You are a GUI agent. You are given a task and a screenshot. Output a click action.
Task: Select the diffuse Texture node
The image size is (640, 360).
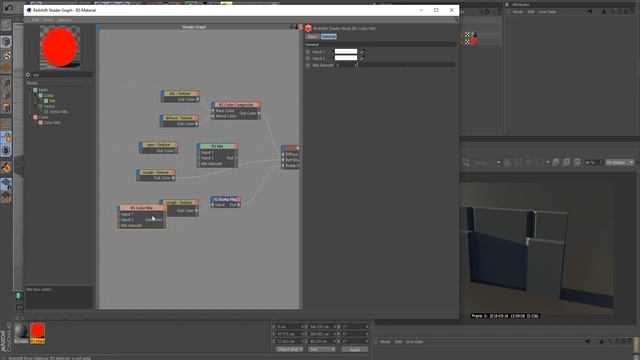pos(179,118)
